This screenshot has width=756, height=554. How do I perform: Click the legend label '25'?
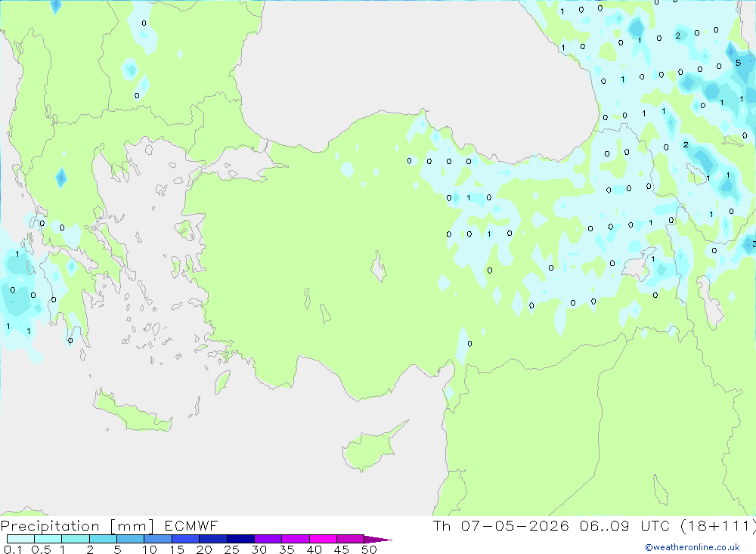click(231, 549)
